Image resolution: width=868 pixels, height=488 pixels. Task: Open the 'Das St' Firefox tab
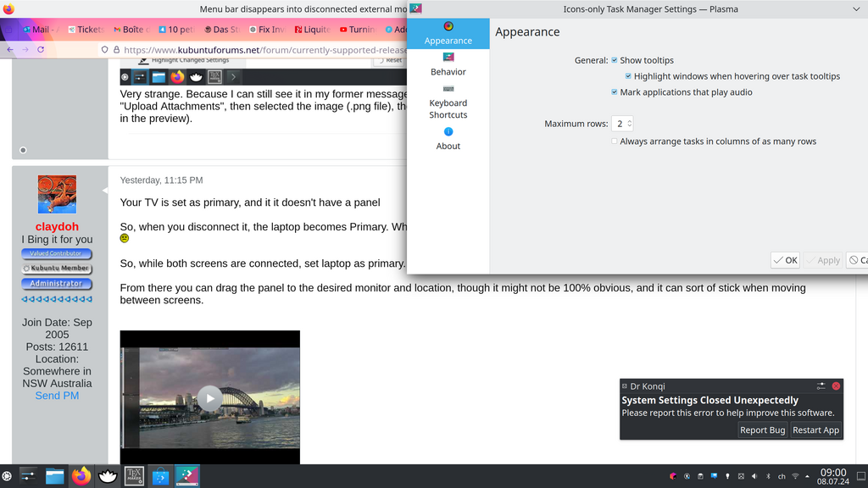tap(222, 30)
